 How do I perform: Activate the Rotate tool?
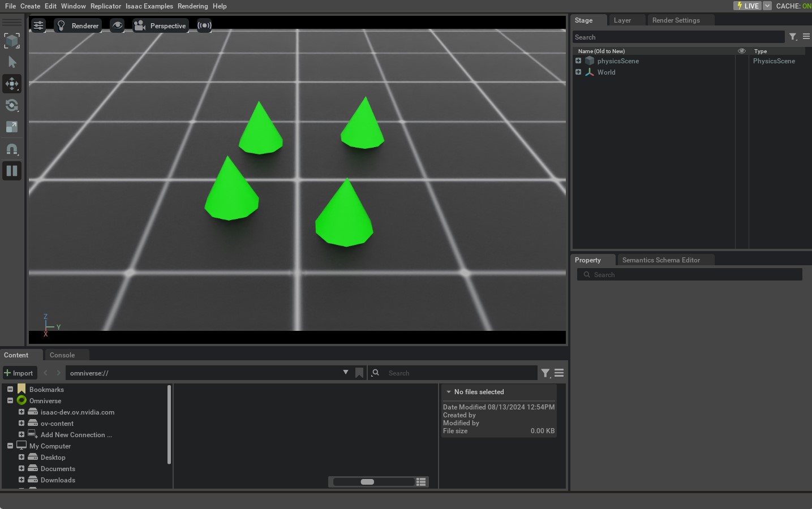coord(12,105)
